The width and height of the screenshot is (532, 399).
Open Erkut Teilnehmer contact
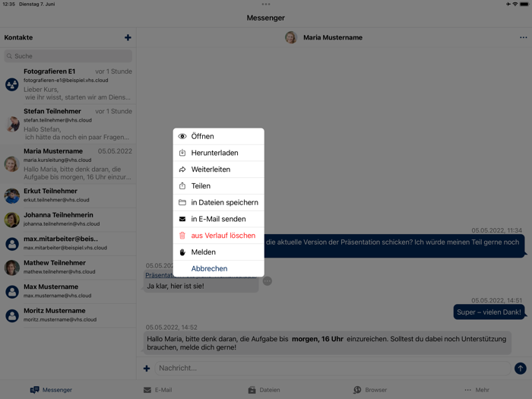pyautogui.click(x=68, y=196)
